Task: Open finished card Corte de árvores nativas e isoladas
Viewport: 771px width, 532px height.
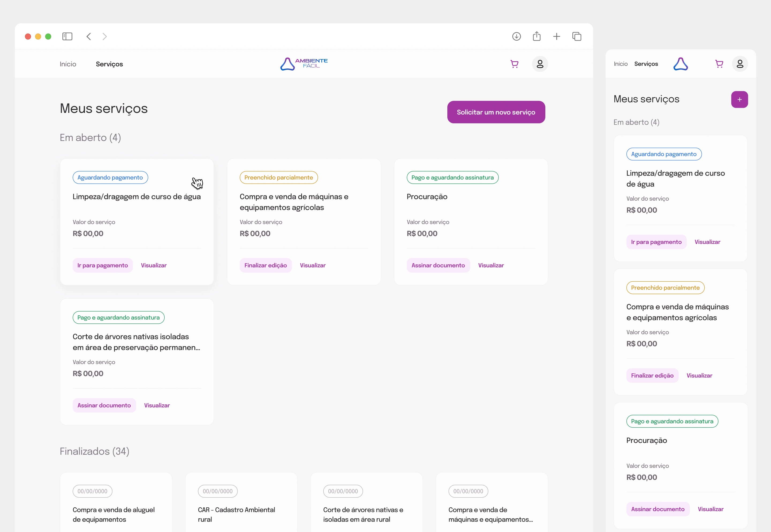Action: tap(366, 502)
